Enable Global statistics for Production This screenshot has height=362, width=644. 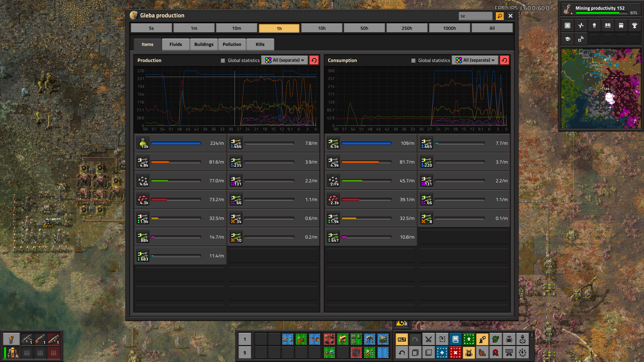coord(223,61)
